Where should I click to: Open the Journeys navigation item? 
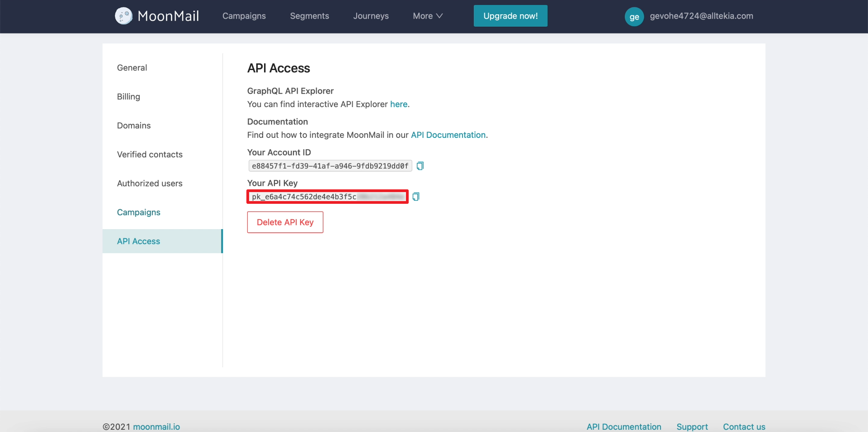tap(371, 16)
